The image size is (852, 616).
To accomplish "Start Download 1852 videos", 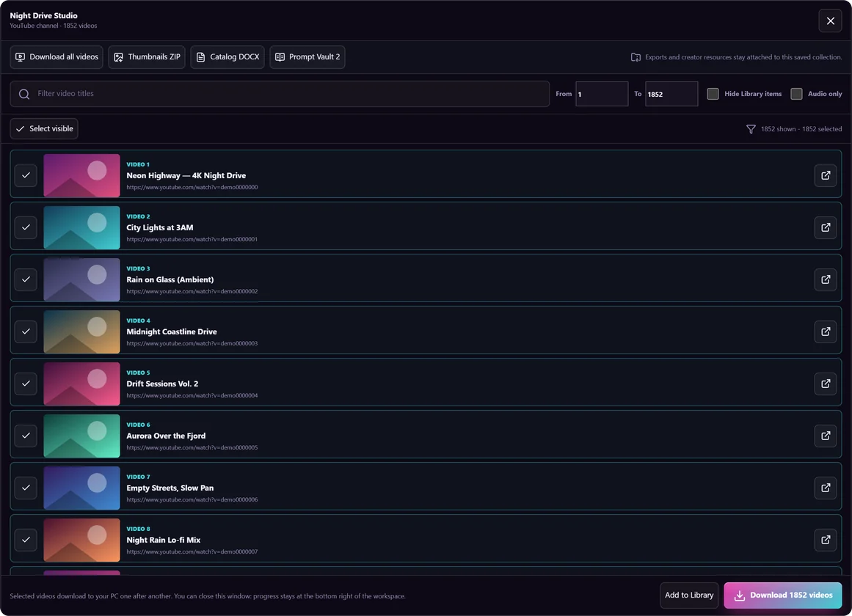I will (x=782, y=595).
